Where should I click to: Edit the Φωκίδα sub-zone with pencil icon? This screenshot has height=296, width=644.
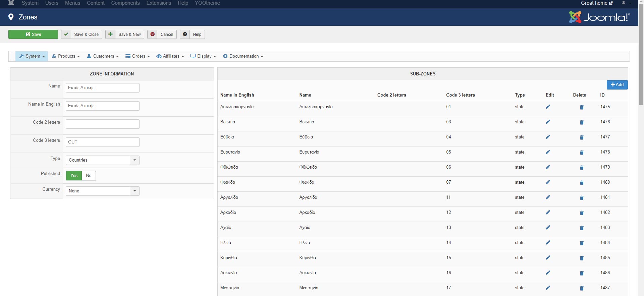point(548,182)
